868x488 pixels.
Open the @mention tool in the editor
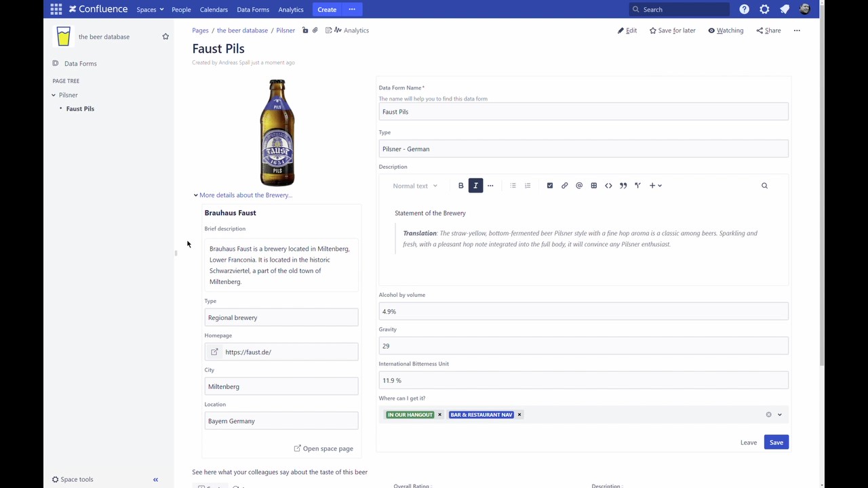(x=578, y=185)
